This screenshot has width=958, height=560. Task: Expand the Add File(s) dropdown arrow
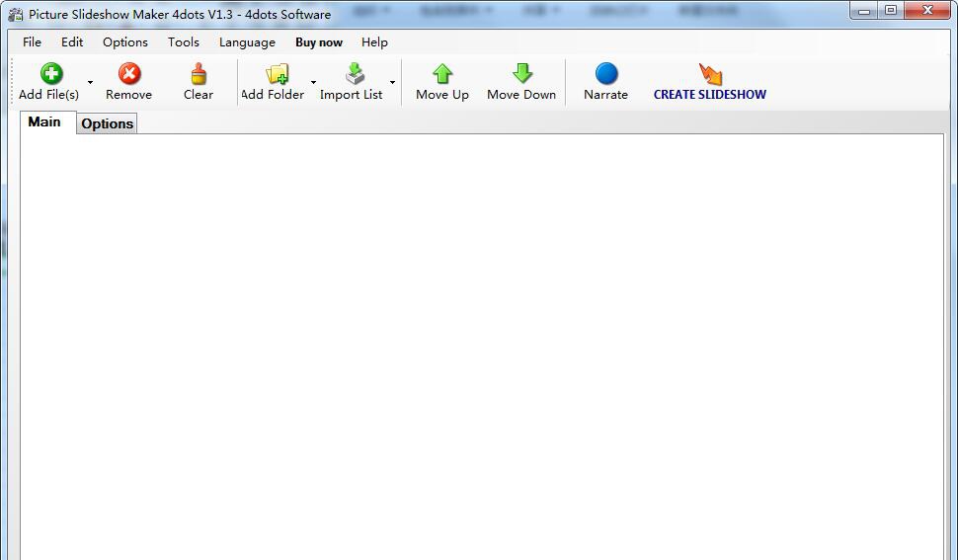coord(91,82)
